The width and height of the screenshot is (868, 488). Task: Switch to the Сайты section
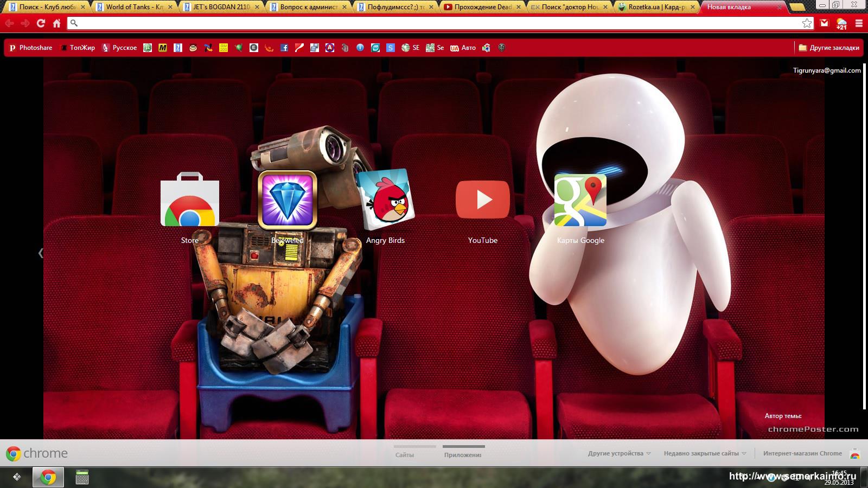point(405,454)
